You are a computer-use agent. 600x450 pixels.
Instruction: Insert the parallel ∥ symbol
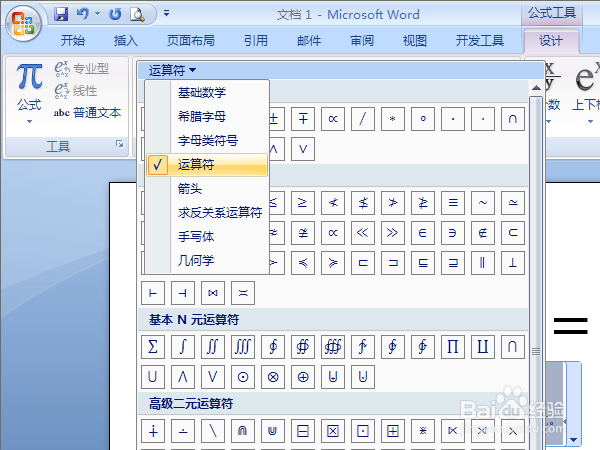(483, 262)
